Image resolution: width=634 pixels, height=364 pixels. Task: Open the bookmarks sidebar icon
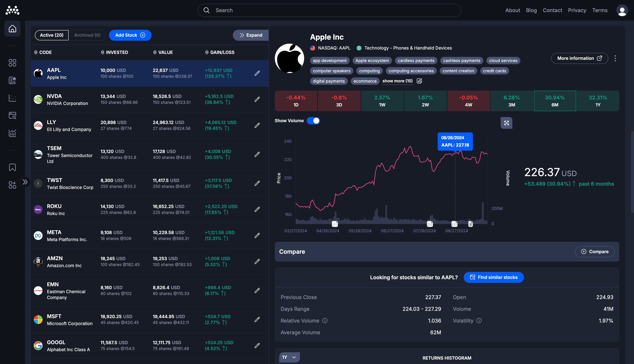pos(12,167)
